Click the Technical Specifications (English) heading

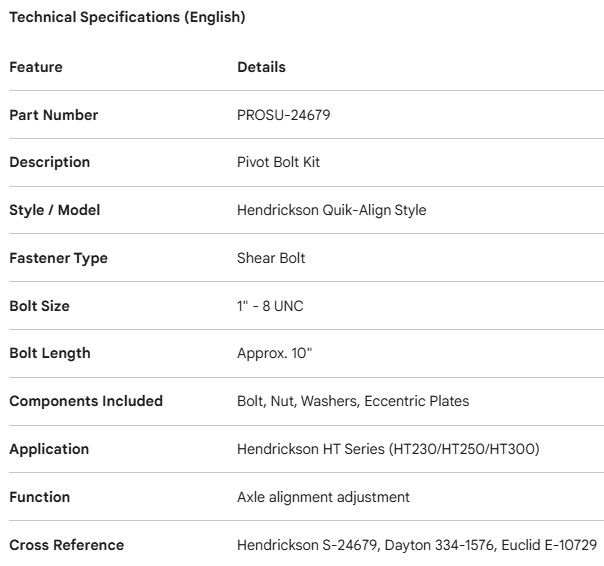127,17
